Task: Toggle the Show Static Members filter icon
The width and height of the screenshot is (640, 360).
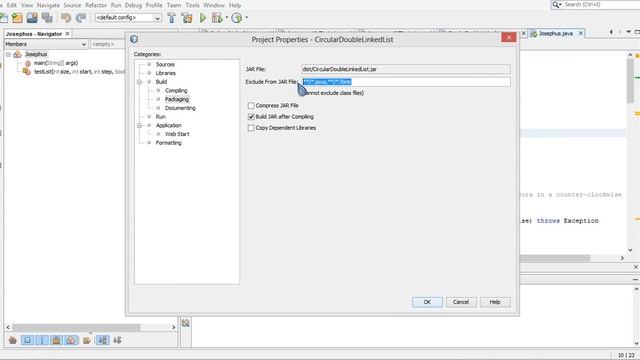Action: 42,340
